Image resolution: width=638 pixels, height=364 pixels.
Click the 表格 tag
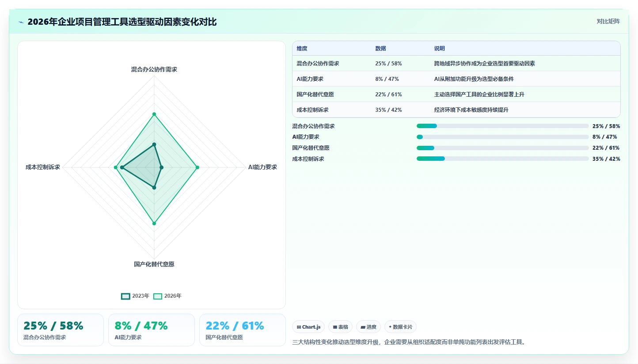[x=340, y=327]
